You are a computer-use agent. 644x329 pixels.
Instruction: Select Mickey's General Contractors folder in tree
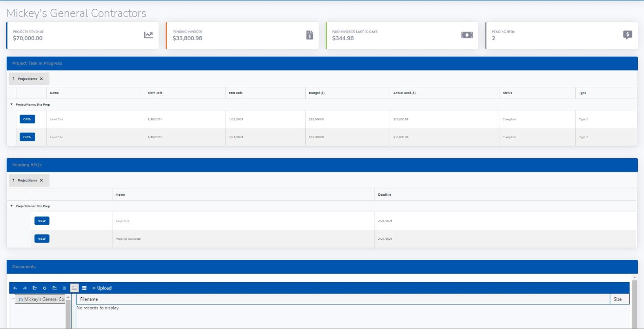point(44,299)
